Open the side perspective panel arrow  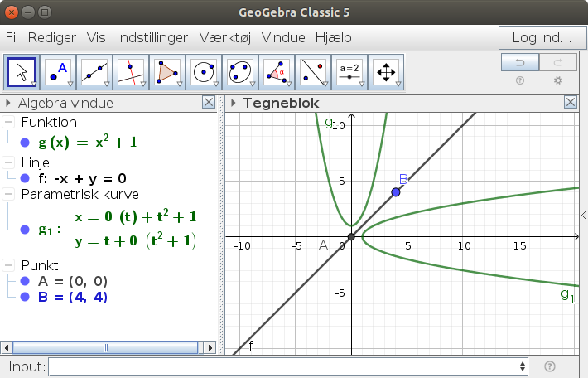click(x=584, y=215)
